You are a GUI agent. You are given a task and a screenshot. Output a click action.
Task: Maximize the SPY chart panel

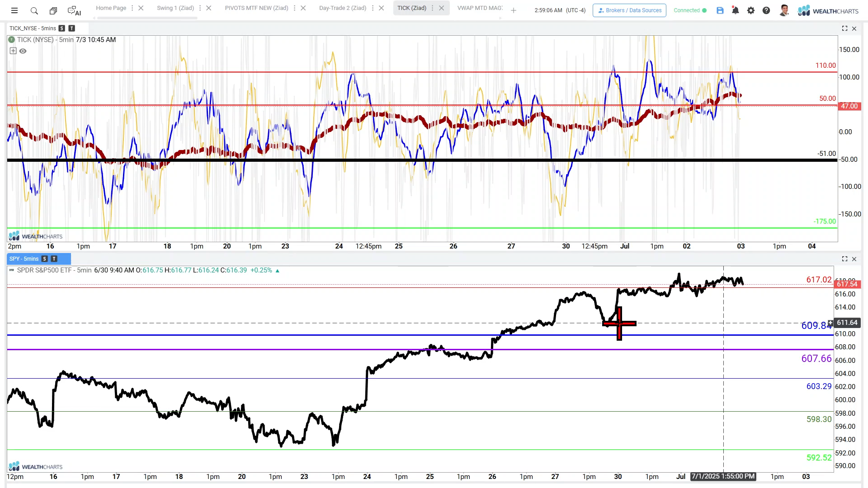[844, 259]
